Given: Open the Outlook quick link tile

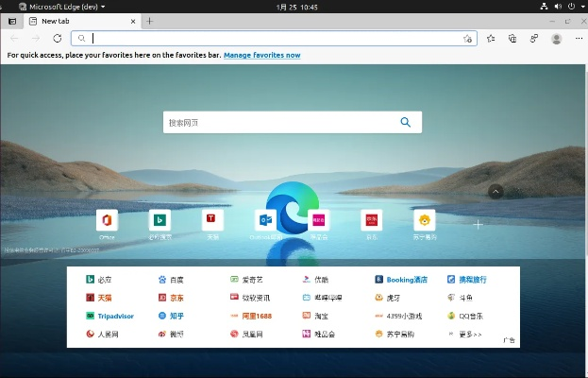Looking at the screenshot, I should [265, 220].
